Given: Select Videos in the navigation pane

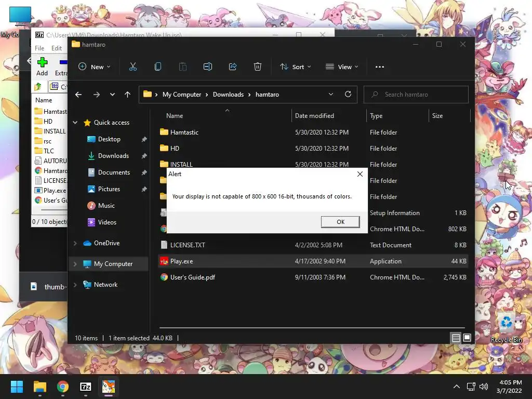Looking at the screenshot, I should click(x=107, y=222).
